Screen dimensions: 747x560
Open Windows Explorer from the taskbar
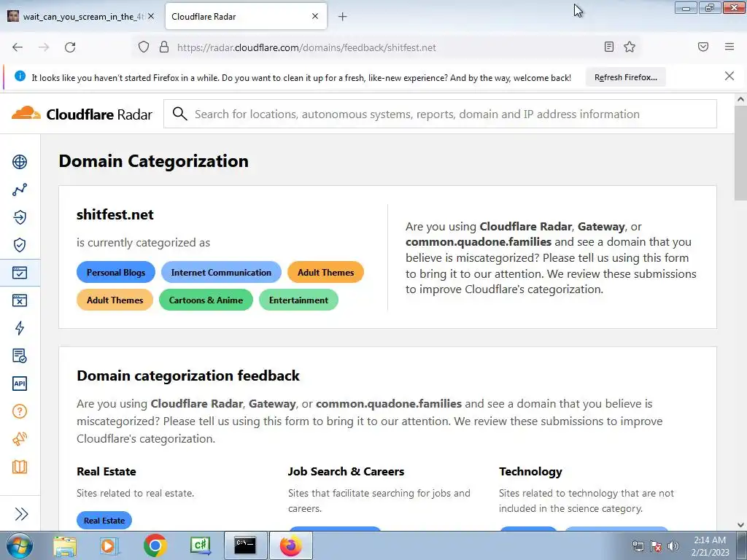tap(65, 545)
